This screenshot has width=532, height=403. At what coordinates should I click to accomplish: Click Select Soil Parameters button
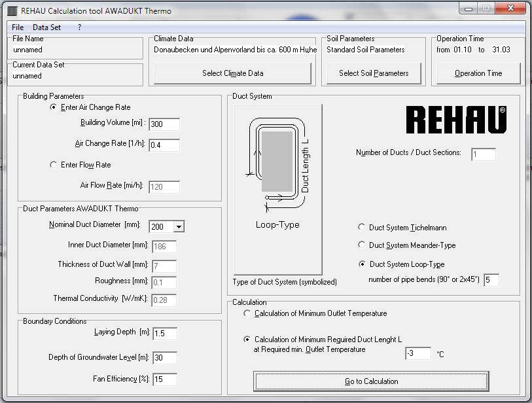point(374,73)
